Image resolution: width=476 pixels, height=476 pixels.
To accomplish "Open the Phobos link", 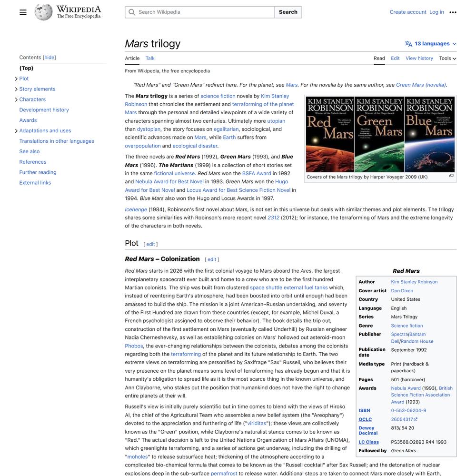I will (x=134, y=346).
